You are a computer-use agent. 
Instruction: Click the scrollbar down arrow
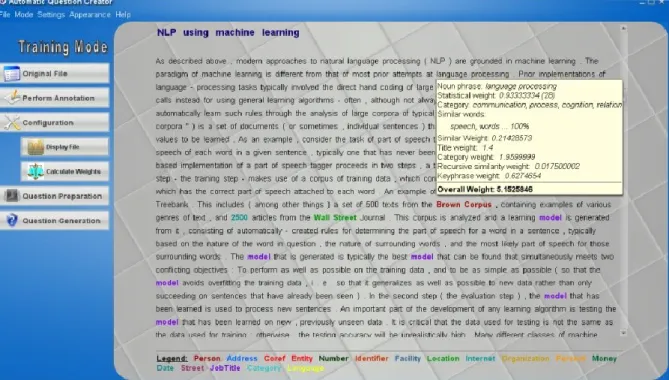click(623, 332)
